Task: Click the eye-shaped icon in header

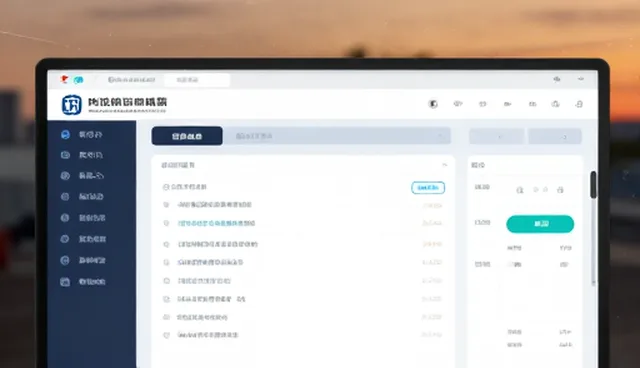Action: click(458, 104)
